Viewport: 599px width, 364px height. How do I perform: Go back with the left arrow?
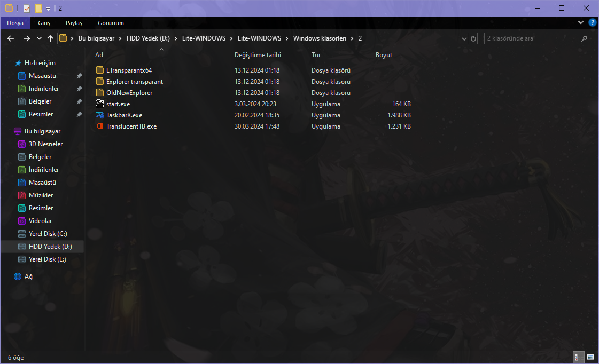11,38
